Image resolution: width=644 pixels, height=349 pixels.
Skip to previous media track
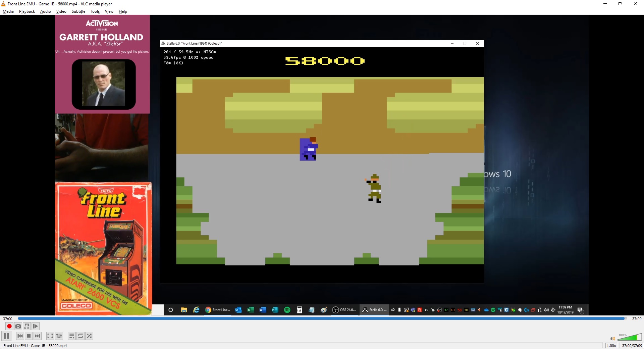(x=20, y=336)
